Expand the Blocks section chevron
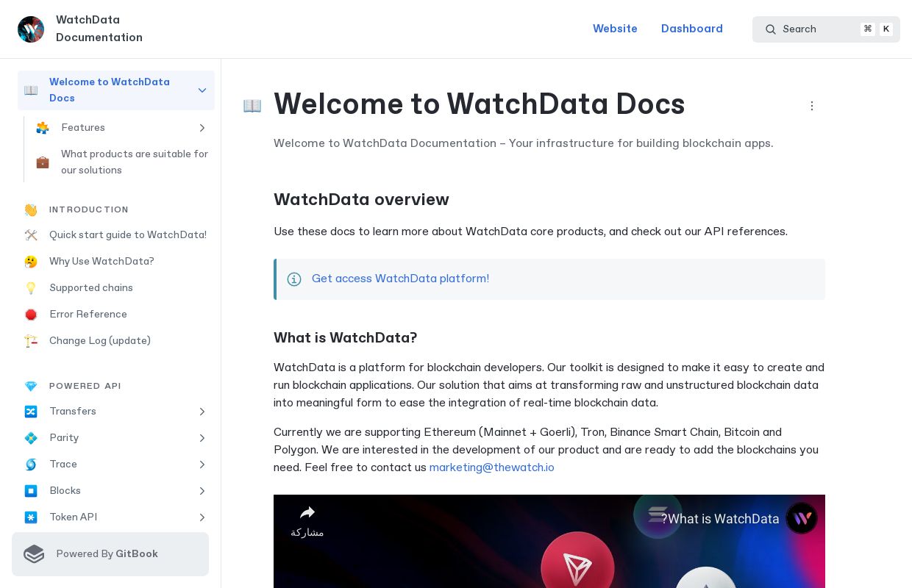The width and height of the screenshot is (912, 588). click(x=202, y=491)
